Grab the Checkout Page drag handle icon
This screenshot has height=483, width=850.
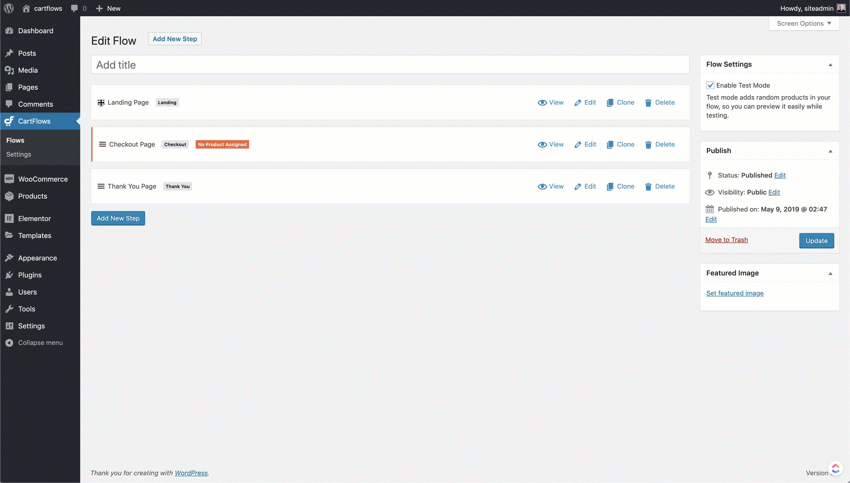click(x=102, y=144)
